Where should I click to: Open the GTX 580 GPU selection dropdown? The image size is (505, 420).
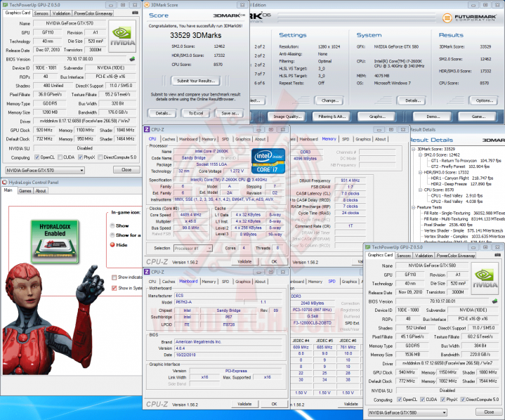[408, 412]
